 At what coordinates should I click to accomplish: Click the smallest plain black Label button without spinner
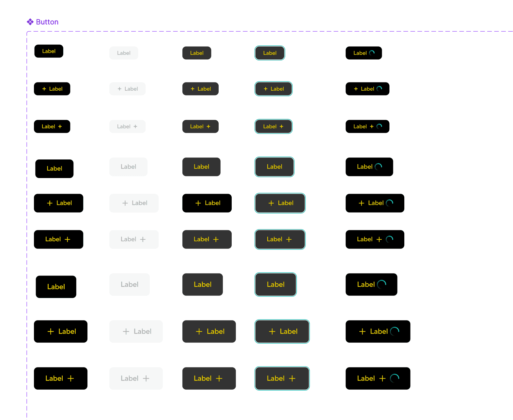point(49,51)
